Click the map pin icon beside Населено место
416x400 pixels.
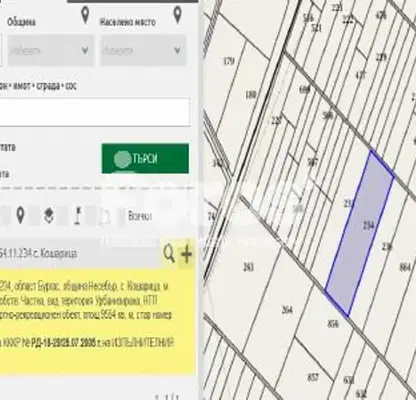click(x=178, y=15)
